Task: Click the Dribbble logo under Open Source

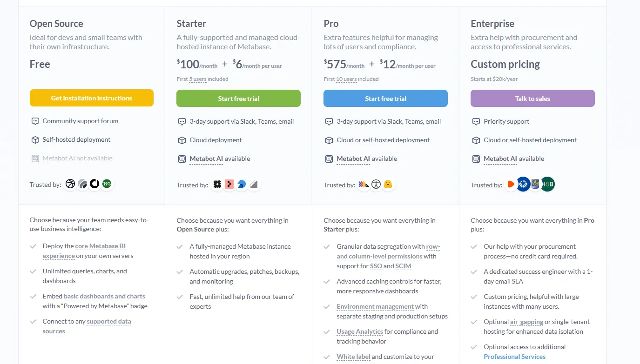Action: click(x=70, y=184)
